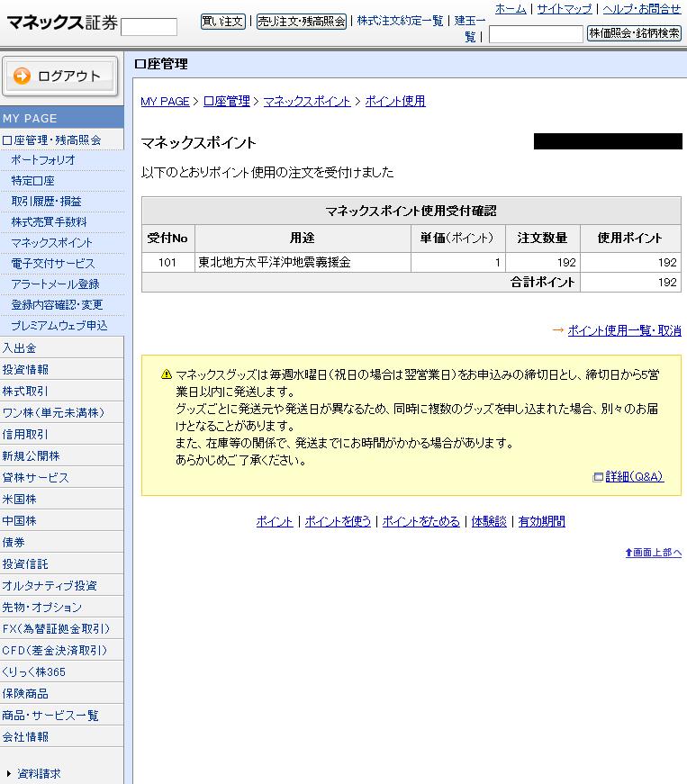The height and width of the screenshot is (784, 687).
Task: Open マネックスポイント in sidebar
Action: point(62,242)
